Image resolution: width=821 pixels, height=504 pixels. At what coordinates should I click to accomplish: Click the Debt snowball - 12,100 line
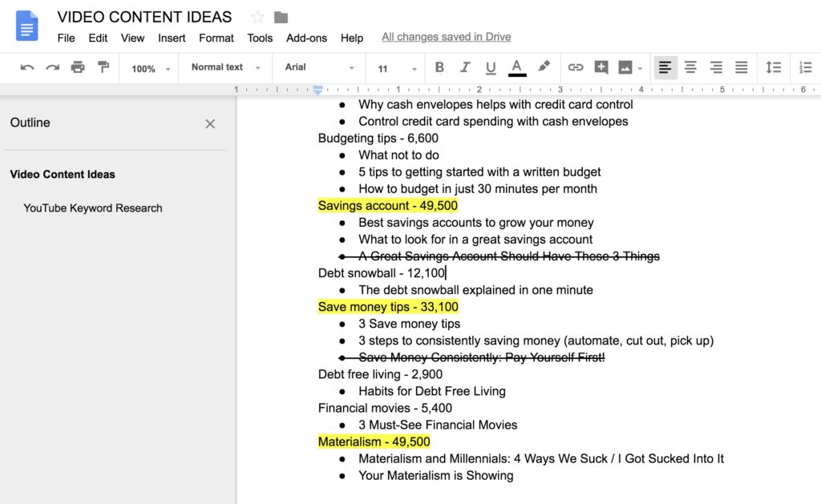coord(382,273)
